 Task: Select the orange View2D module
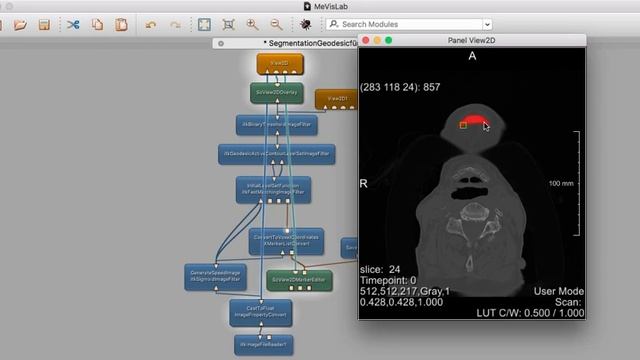(x=280, y=64)
